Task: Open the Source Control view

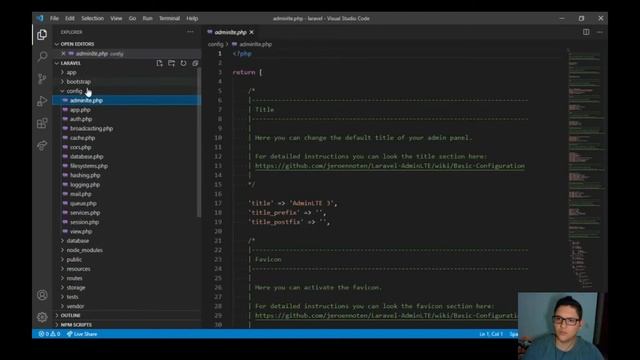Action: [x=42, y=78]
